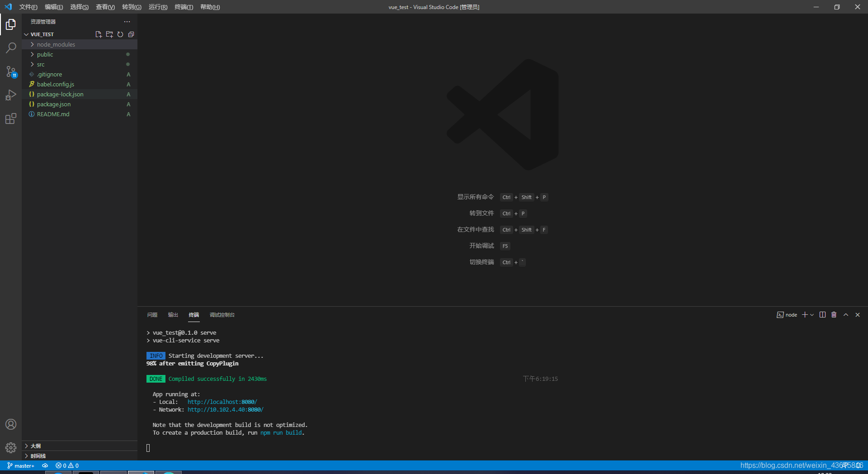Open babel.config.js file
868x474 pixels.
click(79, 84)
